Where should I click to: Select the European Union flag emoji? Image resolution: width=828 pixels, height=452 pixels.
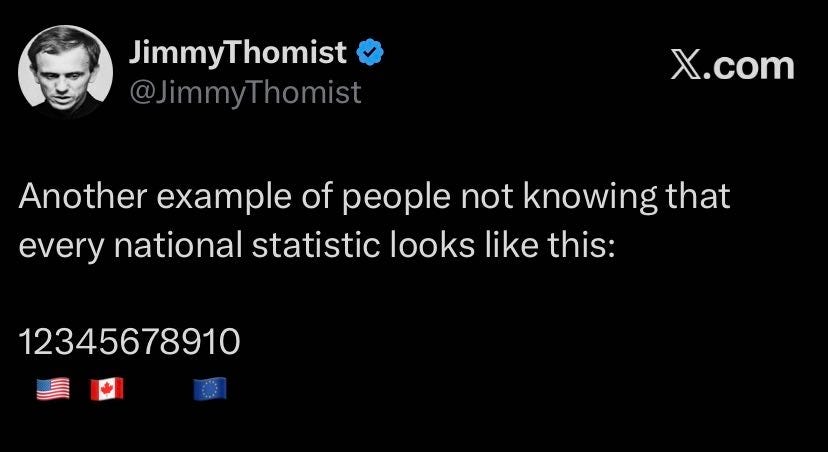coord(210,389)
